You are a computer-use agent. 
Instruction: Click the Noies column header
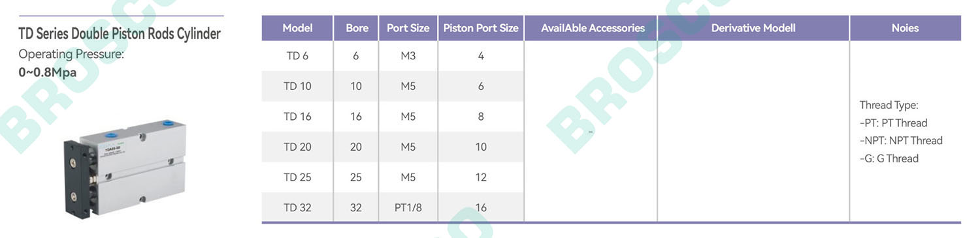click(x=905, y=28)
